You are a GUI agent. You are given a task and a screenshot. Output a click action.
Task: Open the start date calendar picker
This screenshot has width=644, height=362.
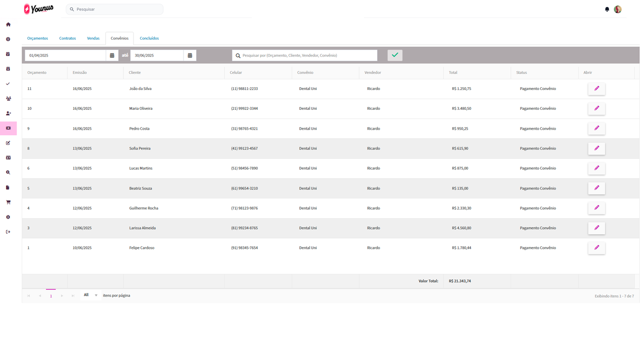point(112,56)
